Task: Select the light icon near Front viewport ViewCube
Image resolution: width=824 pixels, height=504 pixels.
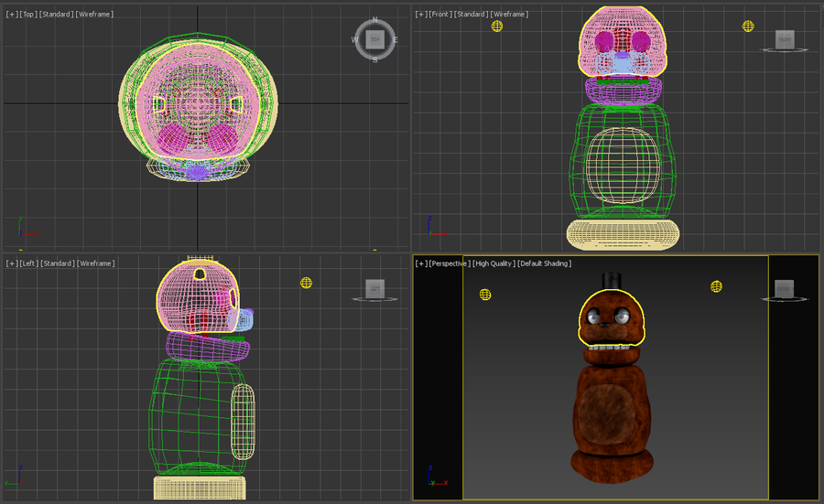Action: 748,26
